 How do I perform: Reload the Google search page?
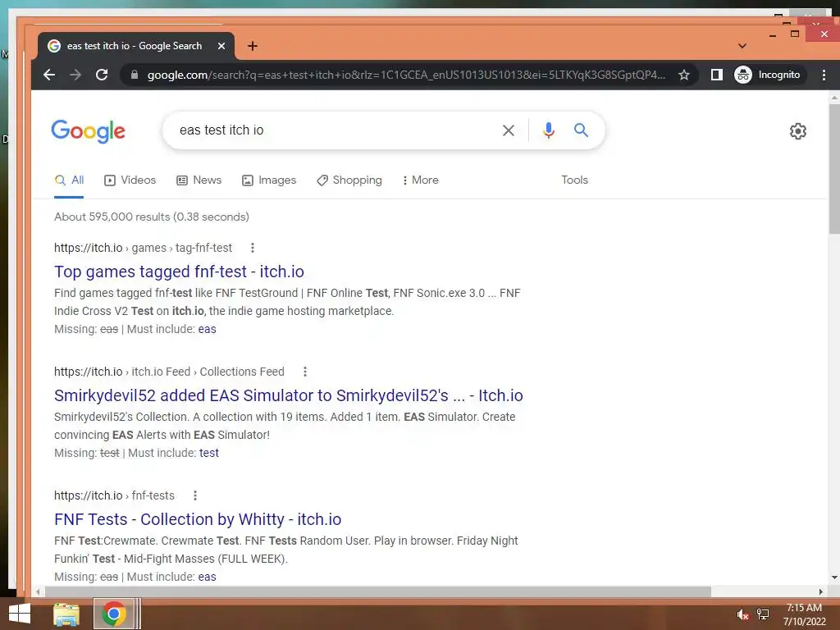tap(102, 75)
